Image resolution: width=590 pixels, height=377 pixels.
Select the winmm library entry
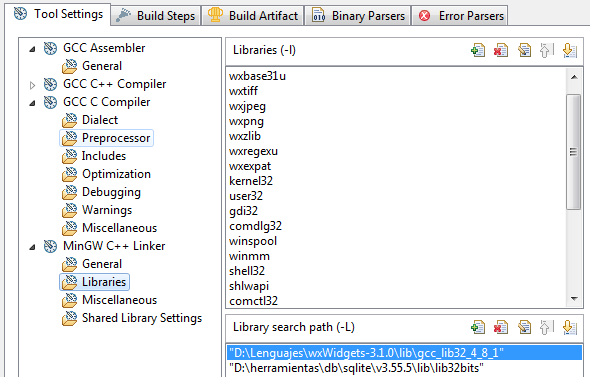(x=249, y=256)
